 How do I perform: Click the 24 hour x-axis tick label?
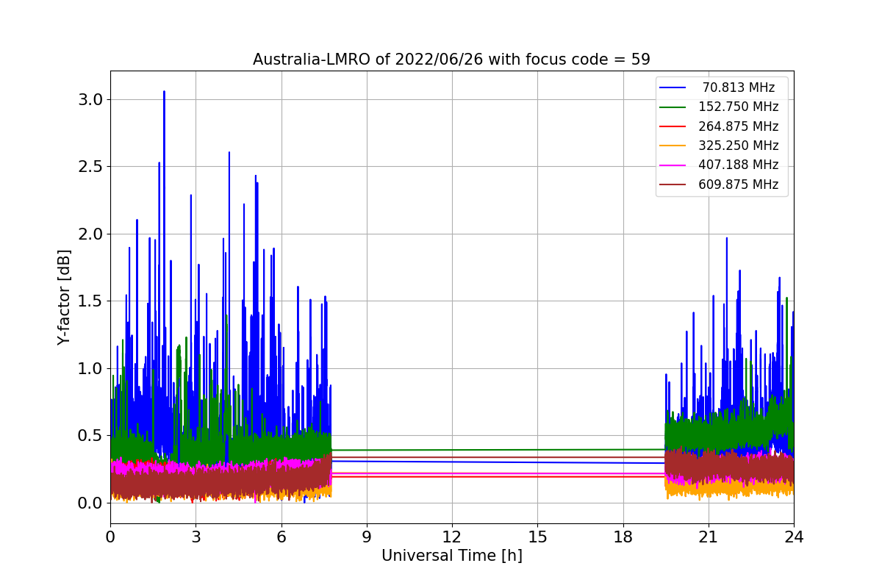coord(794,537)
